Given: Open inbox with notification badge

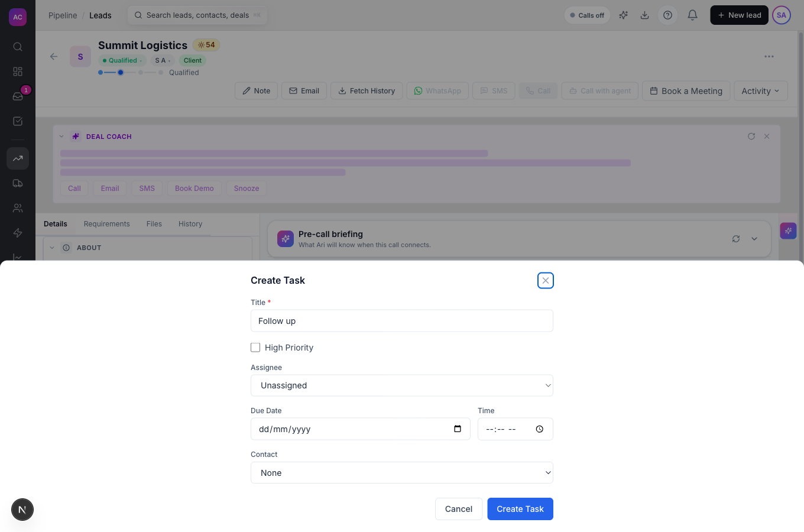Looking at the screenshot, I should [x=18, y=96].
